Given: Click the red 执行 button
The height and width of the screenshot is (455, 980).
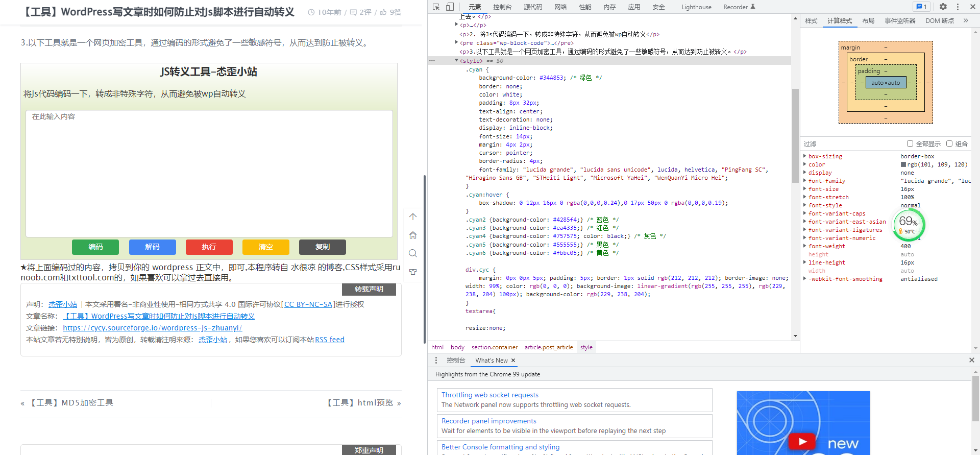Looking at the screenshot, I should pos(209,247).
